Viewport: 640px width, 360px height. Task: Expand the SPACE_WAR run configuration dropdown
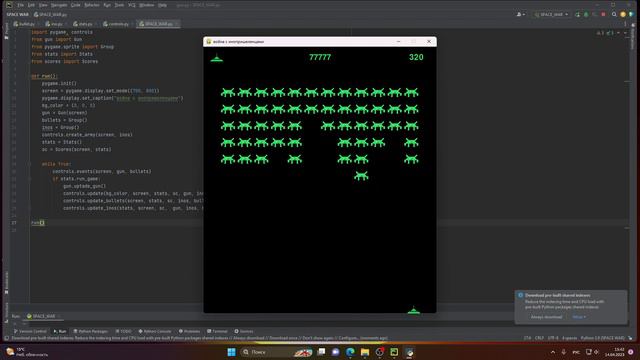(551, 14)
